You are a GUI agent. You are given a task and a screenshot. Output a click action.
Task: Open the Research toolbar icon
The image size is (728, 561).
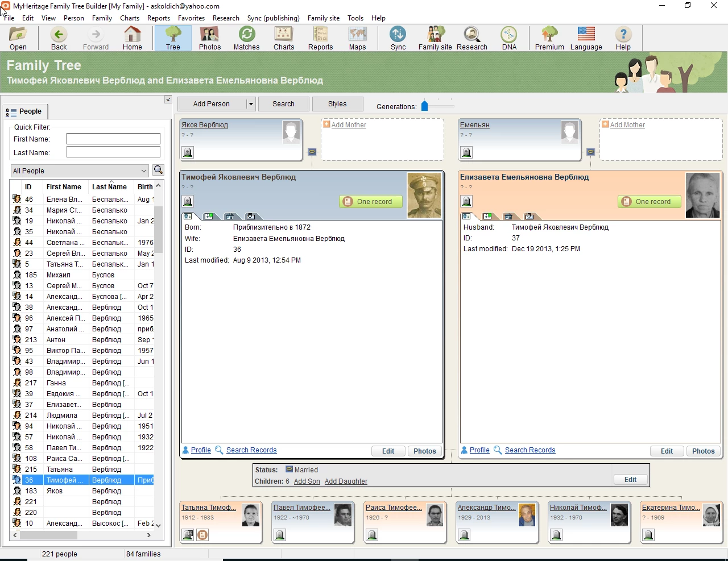[471, 38]
